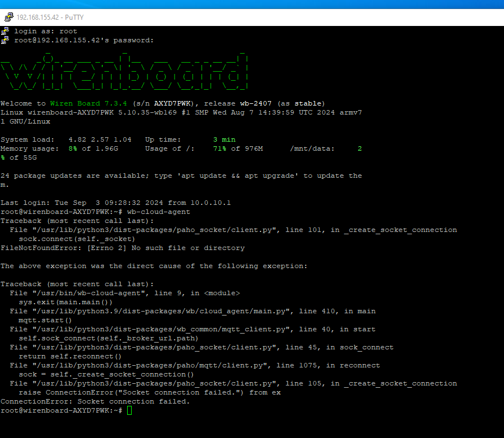Image resolution: width=504 pixels, height=438 pixels.
Task: Click the typed command 'wb-cloud-agent'
Action: pos(158,212)
